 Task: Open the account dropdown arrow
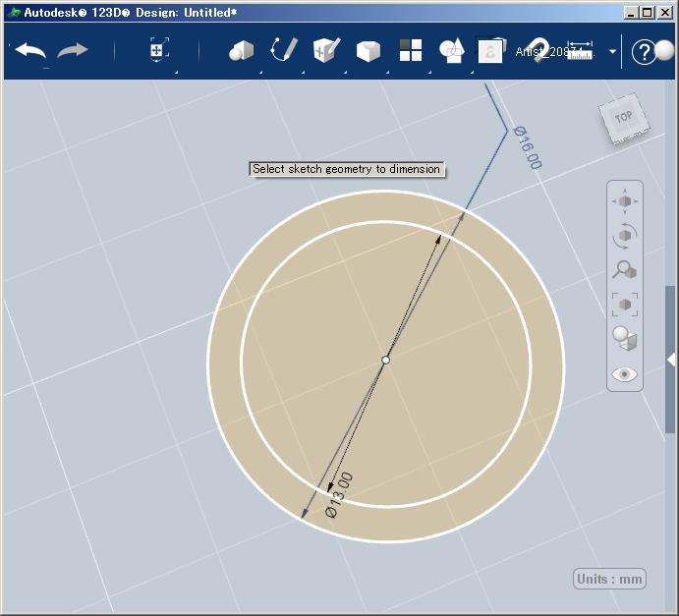(612, 52)
